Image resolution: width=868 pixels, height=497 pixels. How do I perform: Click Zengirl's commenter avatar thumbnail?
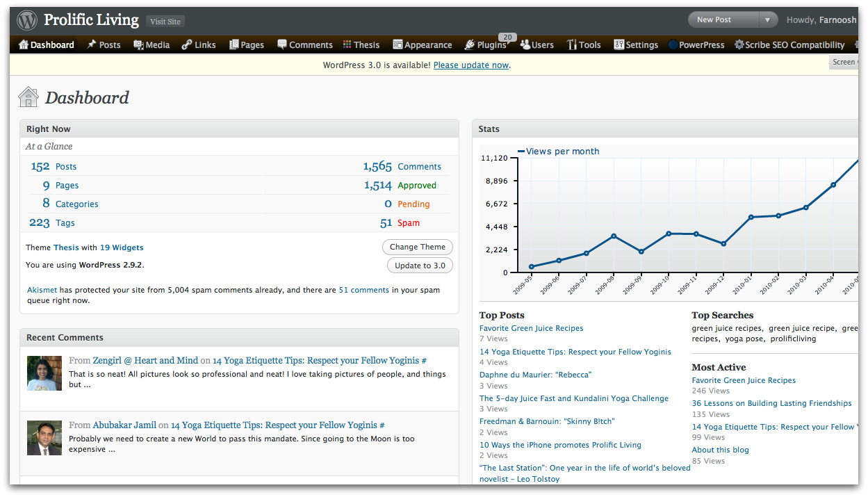click(44, 373)
